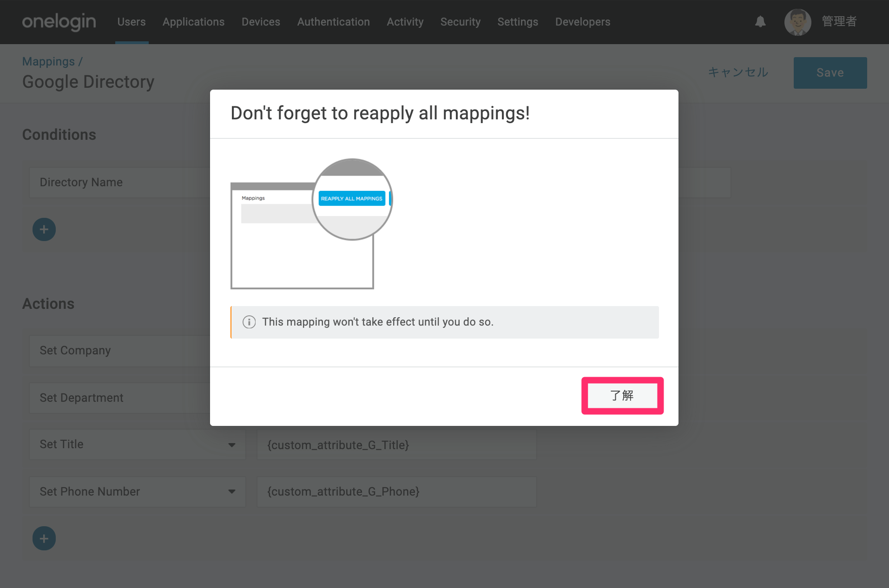
Task: Click the キャンセル link
Action: (x=738, y=72)
